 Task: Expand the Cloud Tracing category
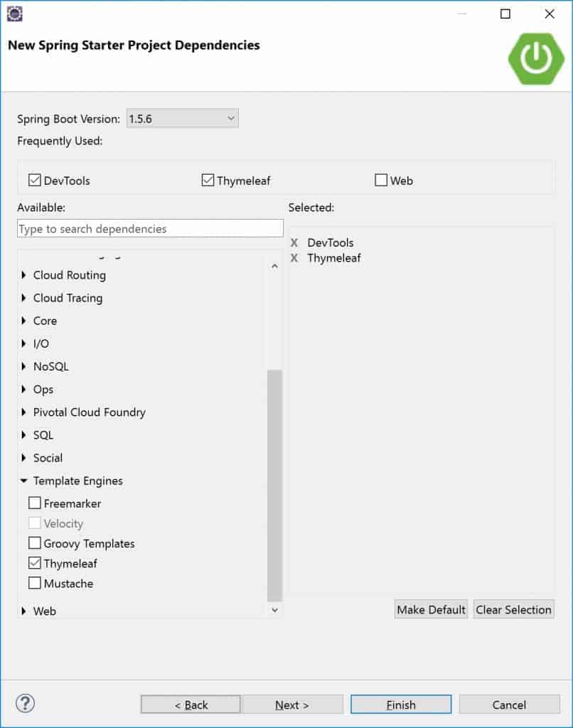23,298
